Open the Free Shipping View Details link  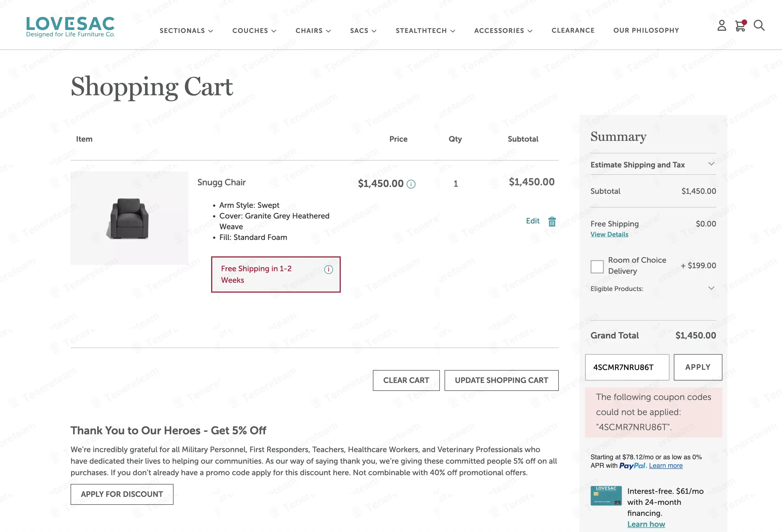[609, 234]
